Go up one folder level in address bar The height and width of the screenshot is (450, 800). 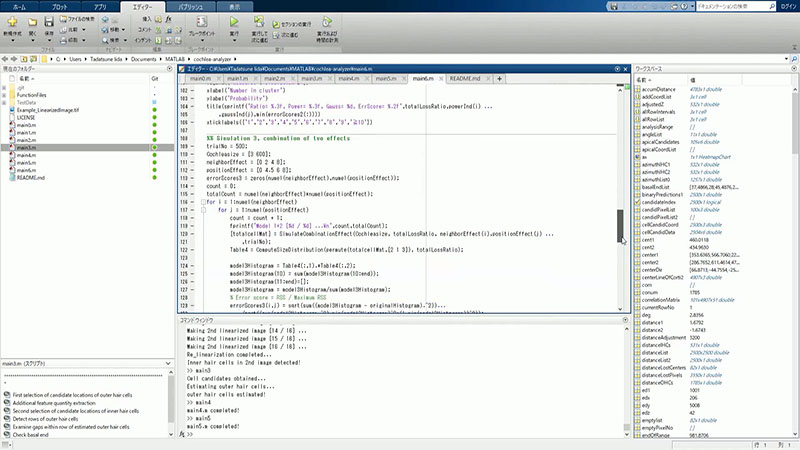click(x=23, y=59)
